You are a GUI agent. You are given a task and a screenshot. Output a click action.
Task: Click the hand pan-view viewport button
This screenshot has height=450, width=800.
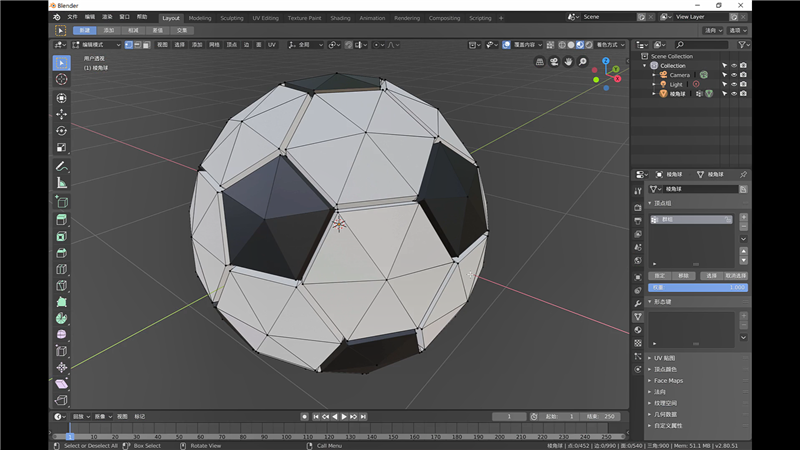[x=568, y=62]
